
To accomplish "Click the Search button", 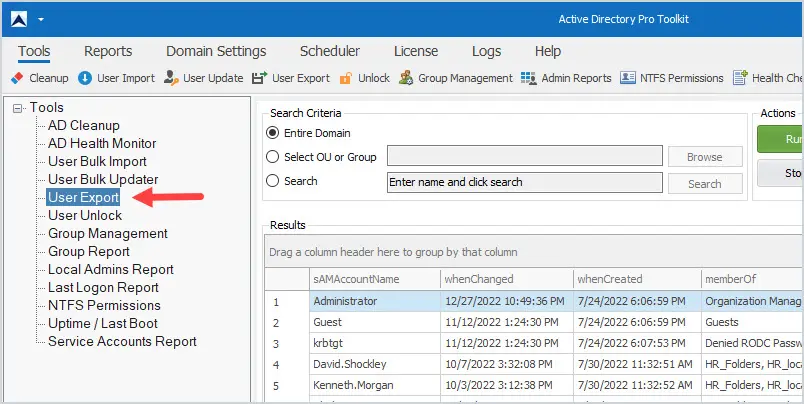I will pos(705,184).
